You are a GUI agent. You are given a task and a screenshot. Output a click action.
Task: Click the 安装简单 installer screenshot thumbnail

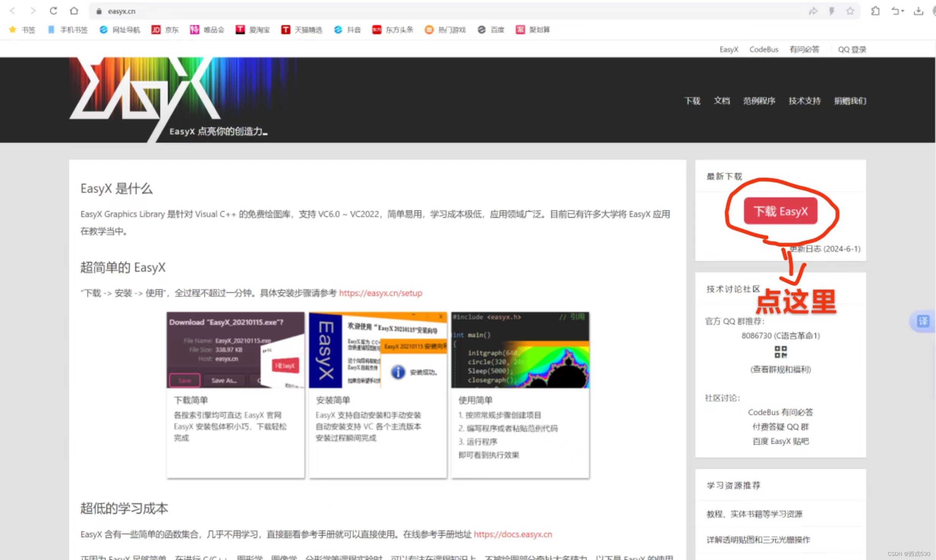coord(378,350)
